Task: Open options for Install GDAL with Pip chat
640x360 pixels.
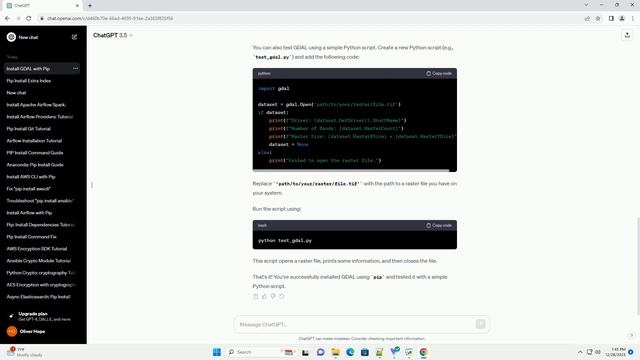Action: [x=76, y=69]
